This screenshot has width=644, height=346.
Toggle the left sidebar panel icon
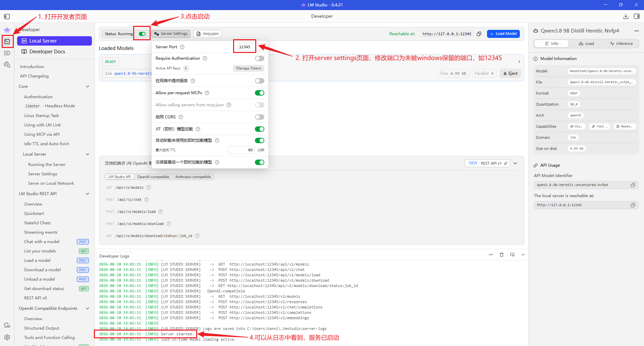7,16
